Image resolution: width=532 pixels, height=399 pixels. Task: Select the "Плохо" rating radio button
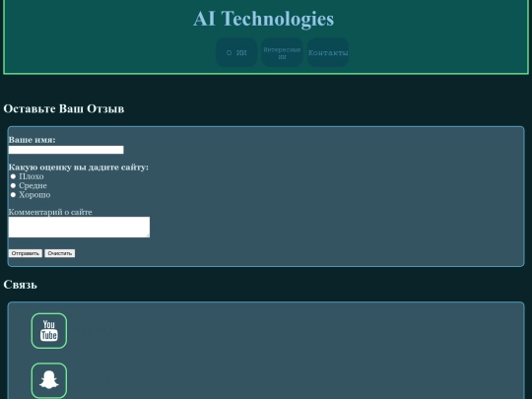pos(13,176)
